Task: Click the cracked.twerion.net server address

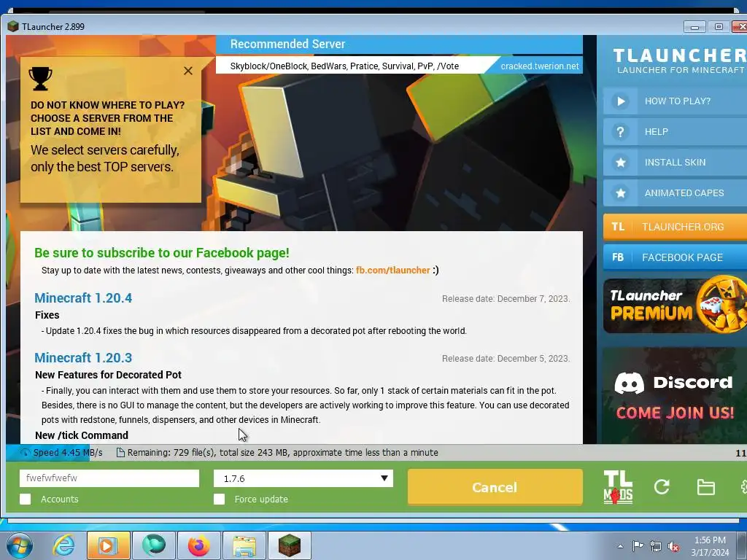Action: pos(540,66)
